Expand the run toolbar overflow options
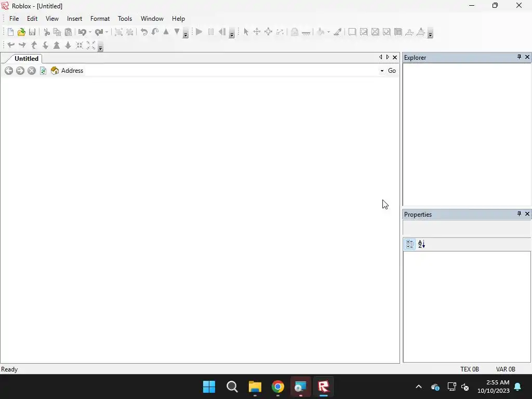The image size is (532, 399). click(232, 33)
